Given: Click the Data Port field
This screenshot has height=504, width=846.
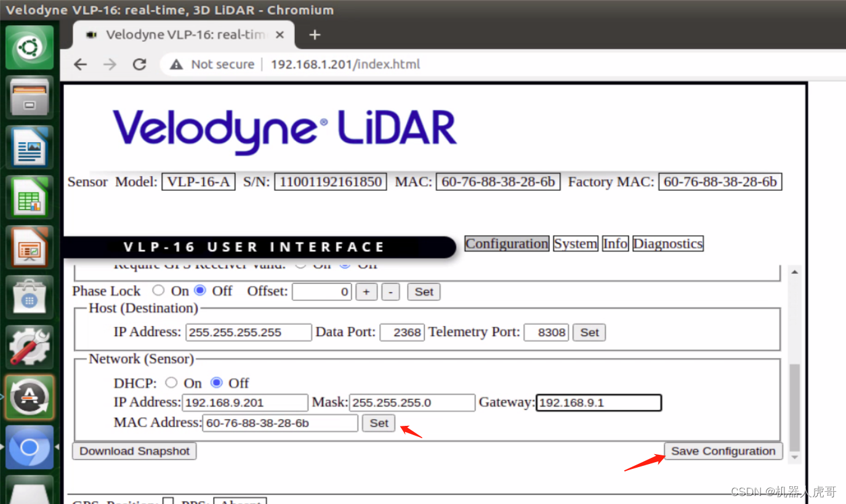Looking at the screenshot, I should [x=402, y=332].
